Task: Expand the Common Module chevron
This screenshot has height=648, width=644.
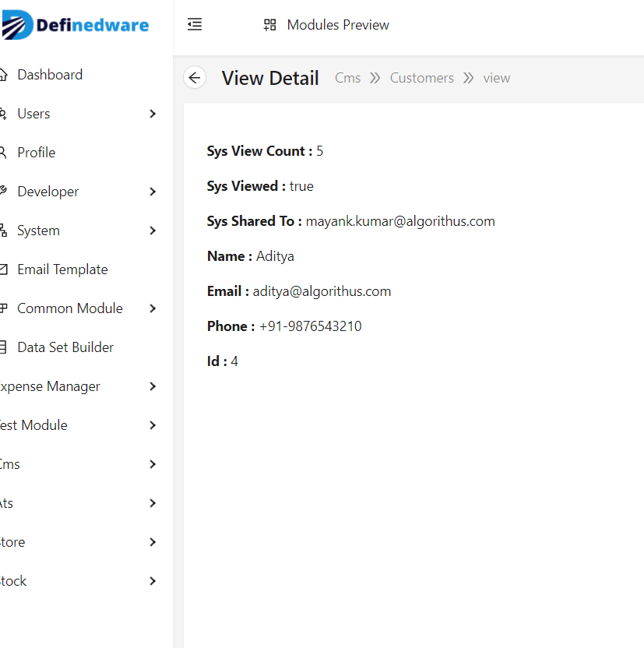Action: 153,308
